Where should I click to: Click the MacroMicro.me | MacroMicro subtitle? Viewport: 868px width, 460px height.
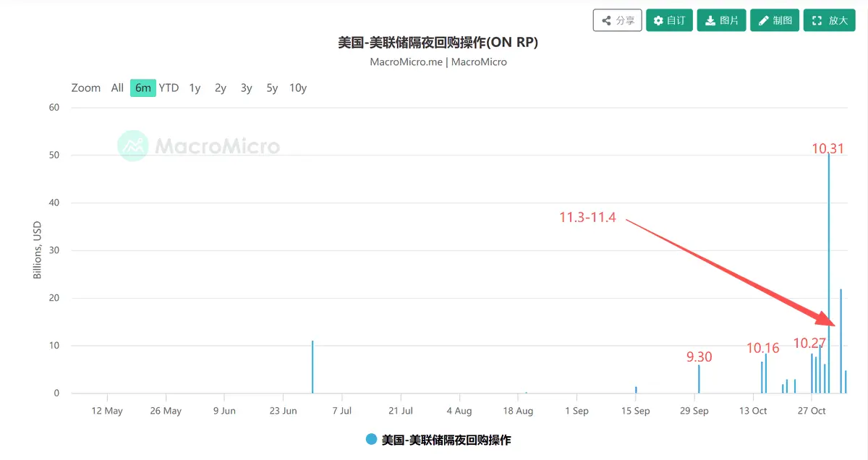click(438, 61)
